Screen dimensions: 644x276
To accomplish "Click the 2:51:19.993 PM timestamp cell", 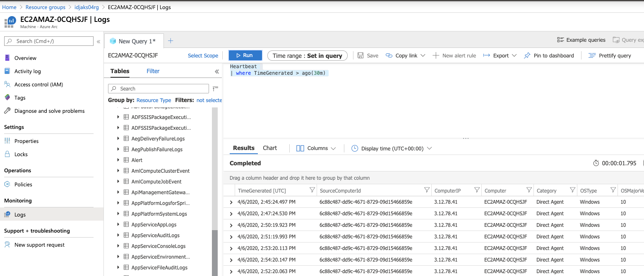I will (267, 237).
